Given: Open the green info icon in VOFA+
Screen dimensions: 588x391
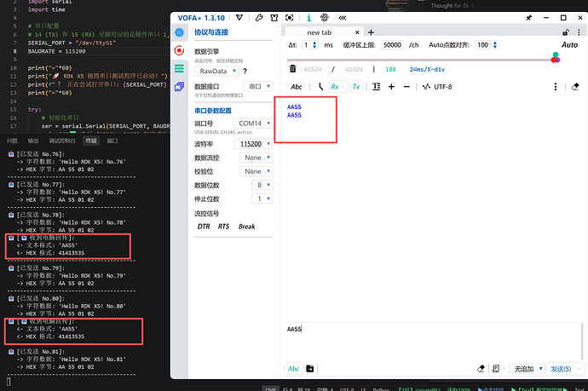Looking at the screenshot, I should click(308, 18).
